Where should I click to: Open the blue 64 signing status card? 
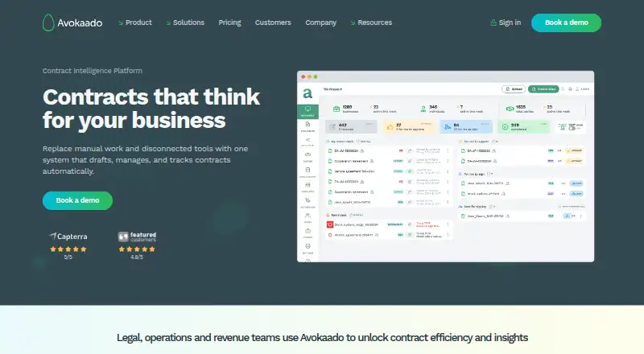466,126
